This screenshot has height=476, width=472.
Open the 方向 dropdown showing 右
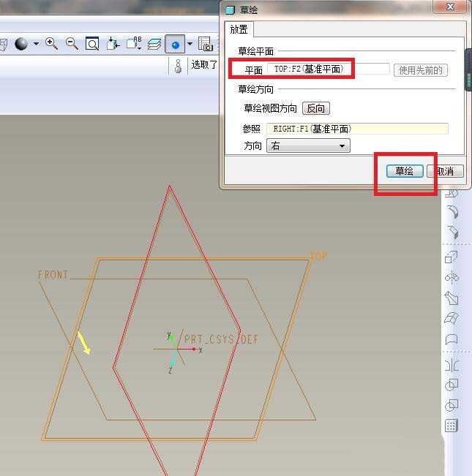(308, 146)
